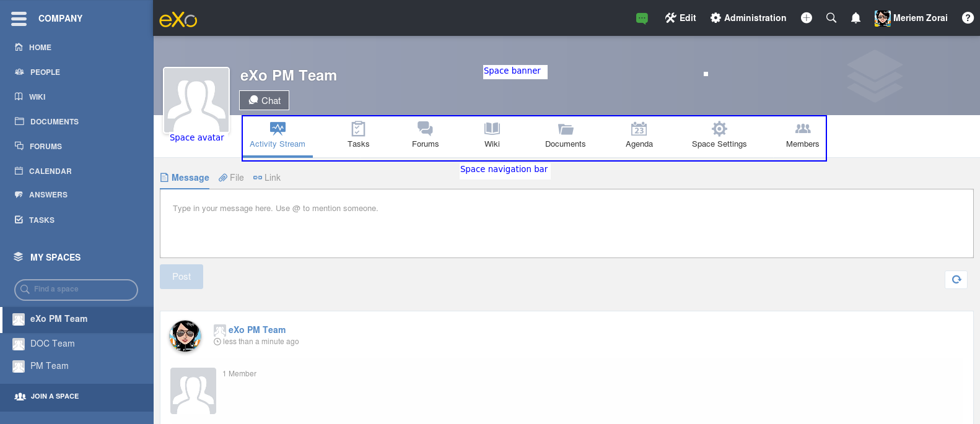Click the plus create icon
Viewport: 980px width, 424px height.
(807, 18)
